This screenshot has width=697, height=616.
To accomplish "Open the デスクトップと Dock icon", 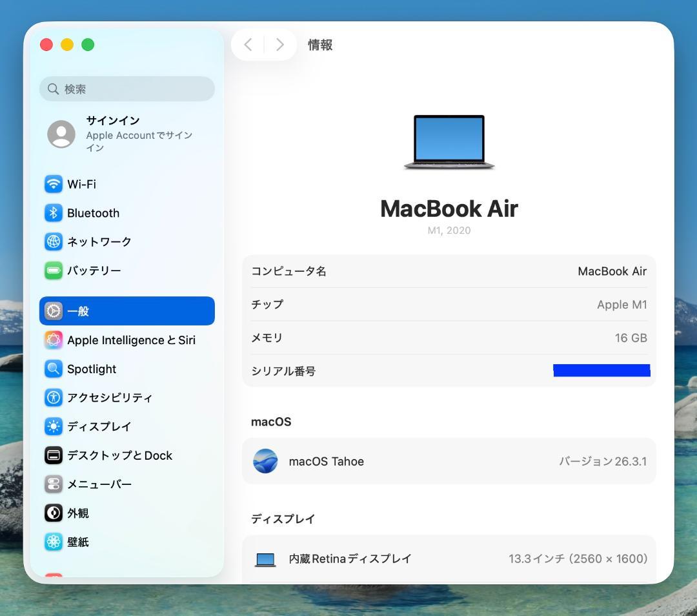I will [54, 455].
